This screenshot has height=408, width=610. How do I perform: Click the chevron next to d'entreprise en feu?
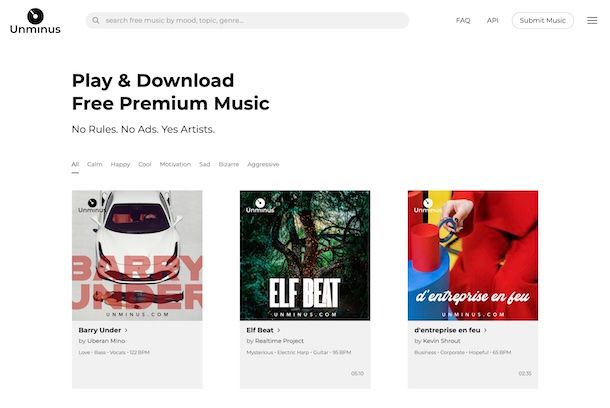click(x=485, y=330)
